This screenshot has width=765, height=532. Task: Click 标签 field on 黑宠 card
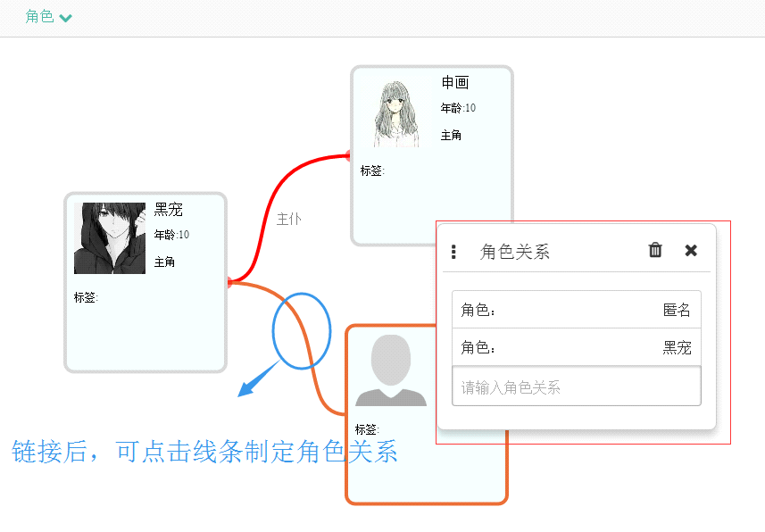86,297
